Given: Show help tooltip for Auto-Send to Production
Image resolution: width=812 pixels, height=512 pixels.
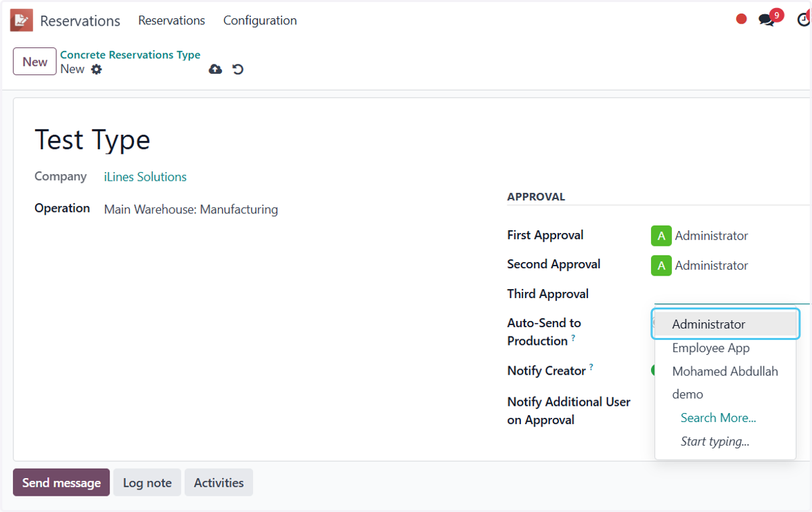Looking at the screenshot, I should 574,337.
